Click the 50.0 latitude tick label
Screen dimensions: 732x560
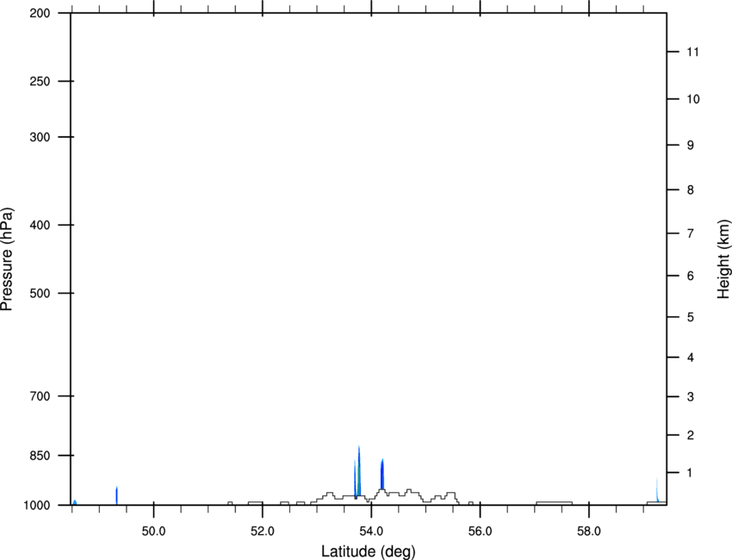click(x=153, y=532)
